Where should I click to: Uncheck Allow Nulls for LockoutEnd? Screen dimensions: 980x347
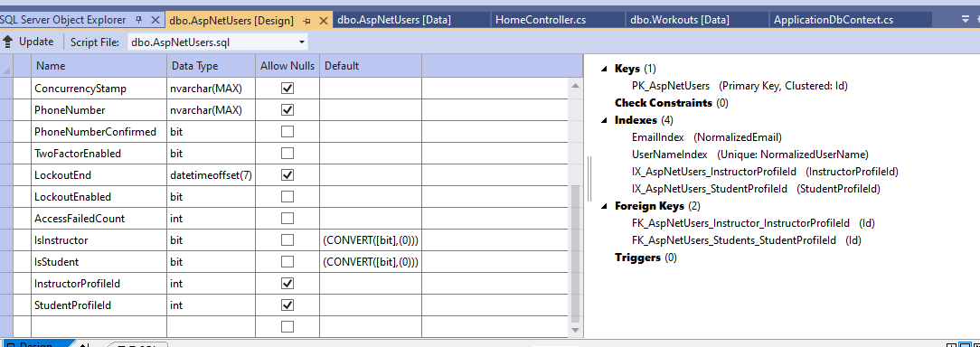coord(287,175)
